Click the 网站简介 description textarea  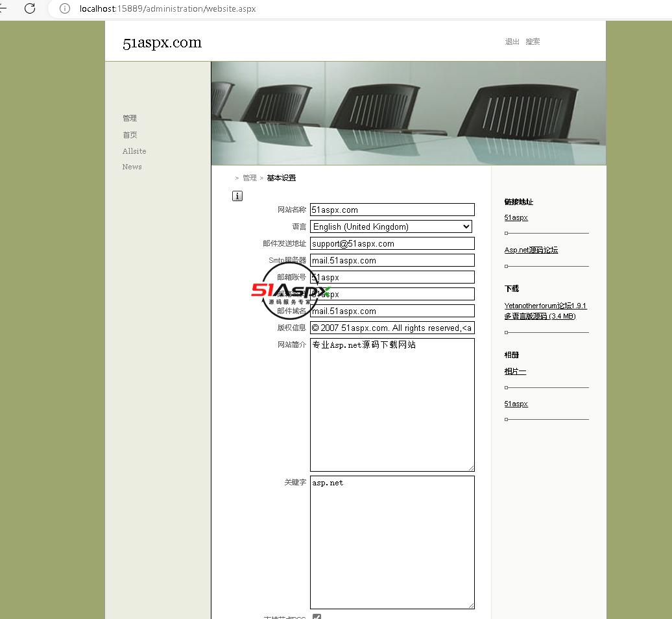point(392,405)
